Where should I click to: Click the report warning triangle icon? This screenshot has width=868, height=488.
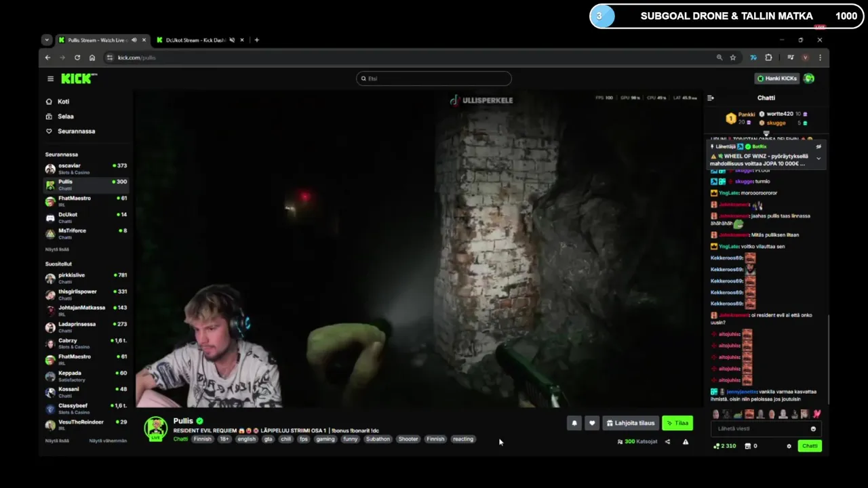686,442
